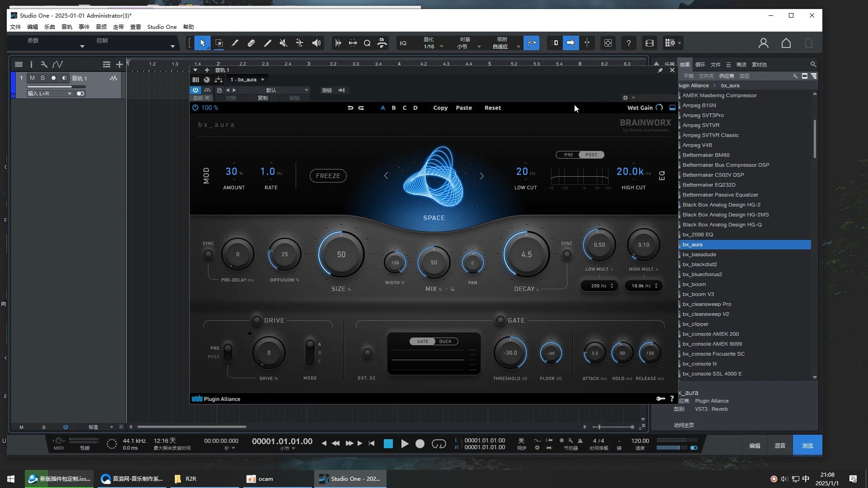Select the Mute tool icon
This screenshot has height=488, width=868.
coord(283,43)
